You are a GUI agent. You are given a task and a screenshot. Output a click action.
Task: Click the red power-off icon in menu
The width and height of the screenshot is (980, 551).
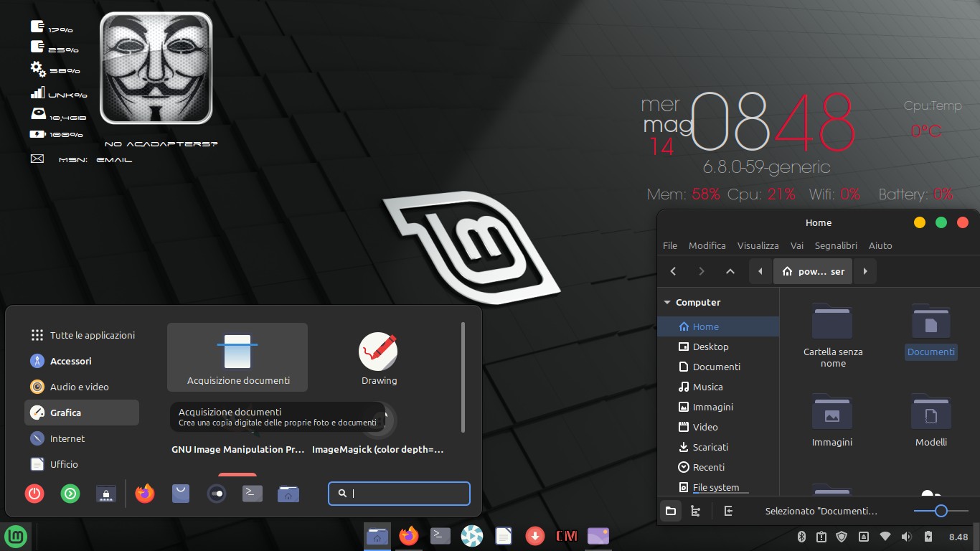click(34, 494)
